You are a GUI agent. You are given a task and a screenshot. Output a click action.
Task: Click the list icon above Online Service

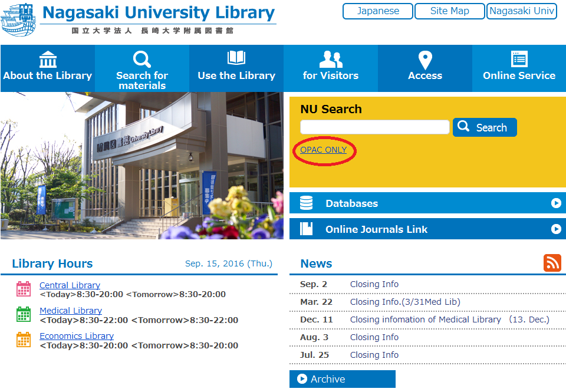(519, 59)
